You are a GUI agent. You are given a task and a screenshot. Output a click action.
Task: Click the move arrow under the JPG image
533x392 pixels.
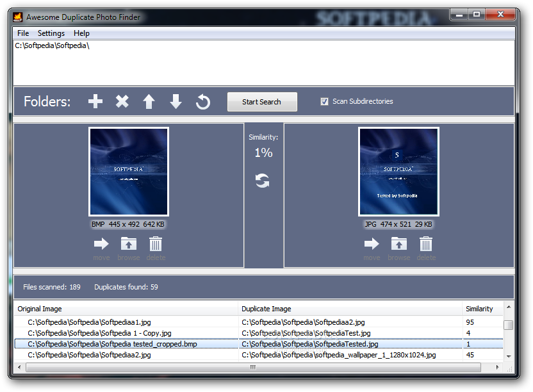372,244
